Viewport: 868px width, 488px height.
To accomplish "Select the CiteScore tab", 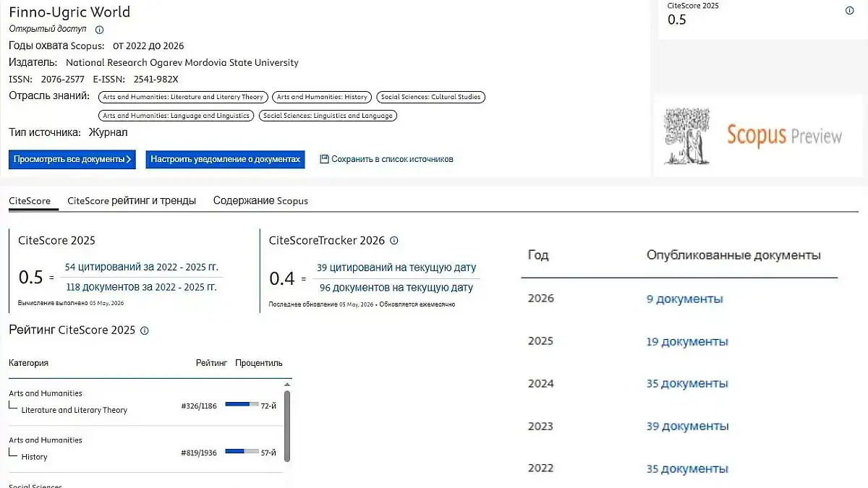I will [x=29, y=201].
